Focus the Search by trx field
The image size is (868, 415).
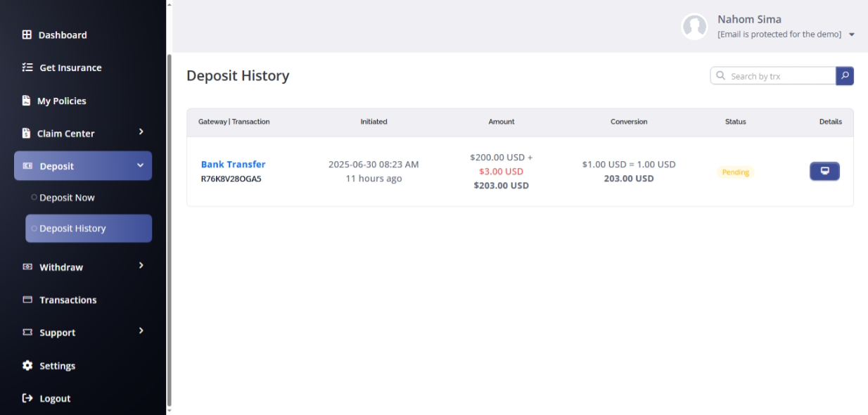(773, 75)
